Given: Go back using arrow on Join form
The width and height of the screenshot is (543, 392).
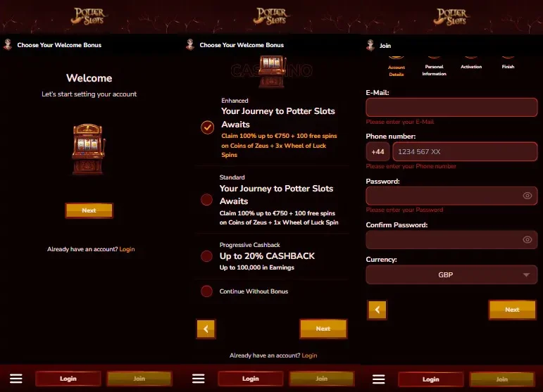Looking at the screenshot, I should (377, 310).
